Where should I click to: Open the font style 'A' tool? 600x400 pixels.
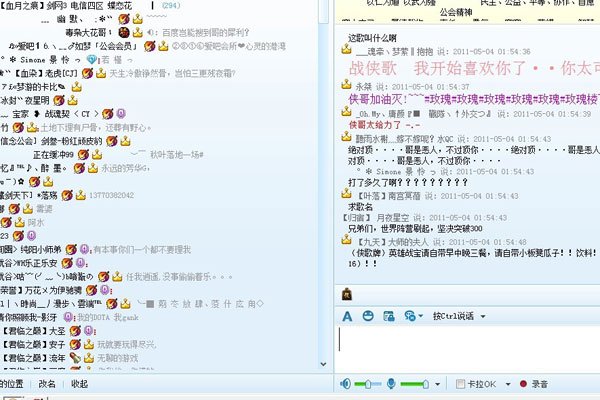point(347,317)
